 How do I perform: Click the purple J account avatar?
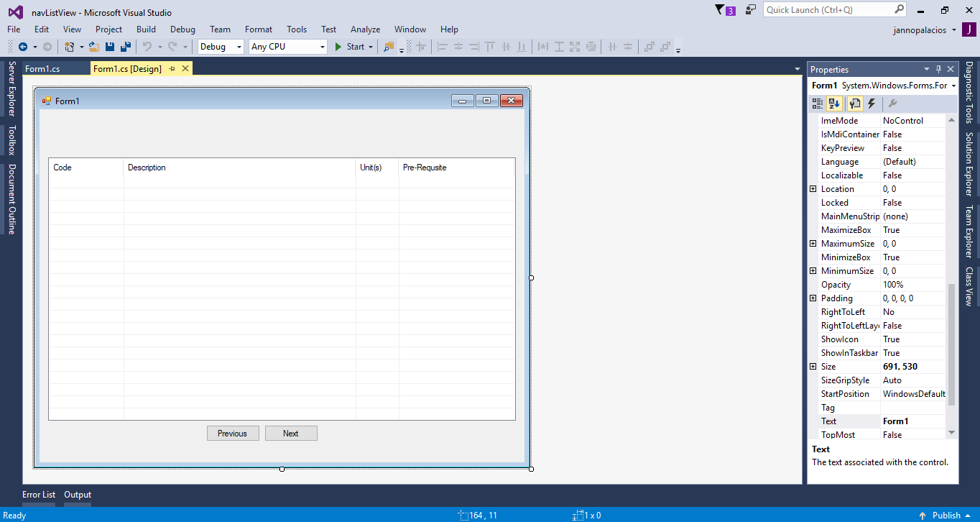(969, 29)
